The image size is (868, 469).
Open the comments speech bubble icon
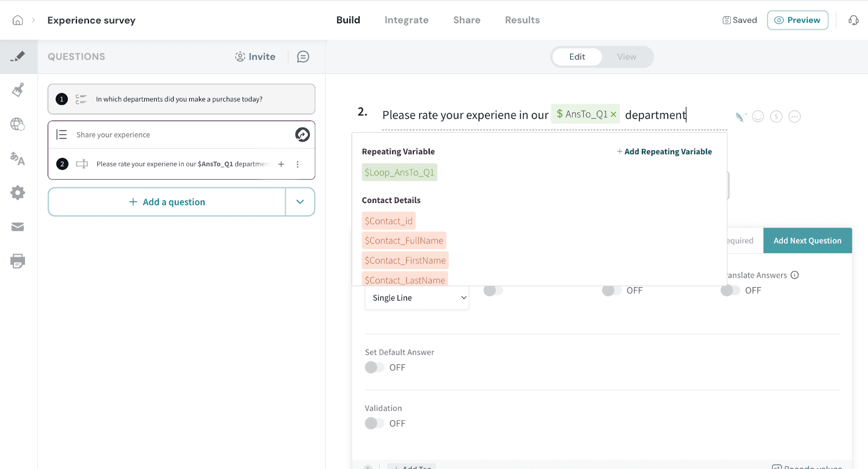coord(303,57)
